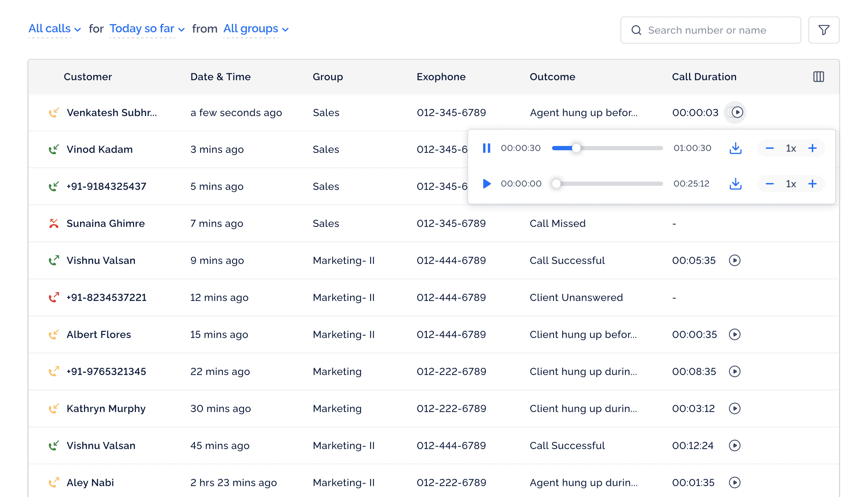Download the second recording of 00:25:12
Image resolution: width=868 pixels, height=497 pixels.
click(735, 184)
